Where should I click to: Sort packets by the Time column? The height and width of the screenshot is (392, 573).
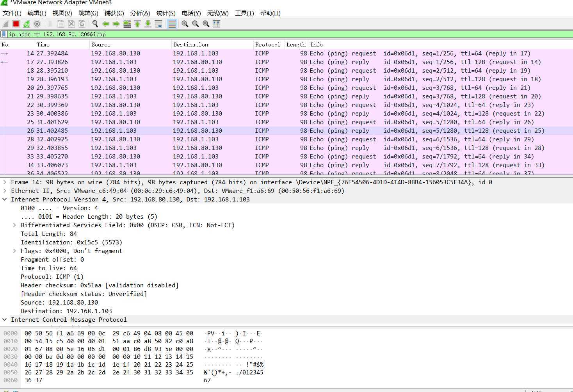coord(62,45)
